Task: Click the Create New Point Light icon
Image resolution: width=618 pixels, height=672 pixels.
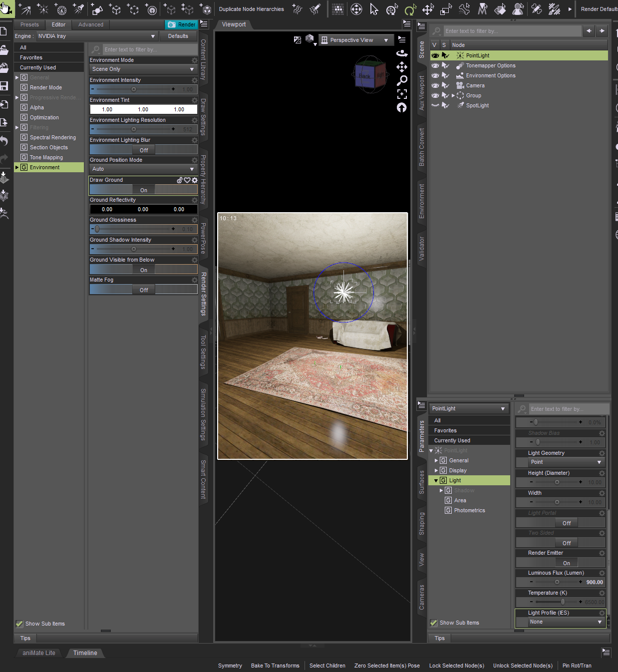Action: 43,9
